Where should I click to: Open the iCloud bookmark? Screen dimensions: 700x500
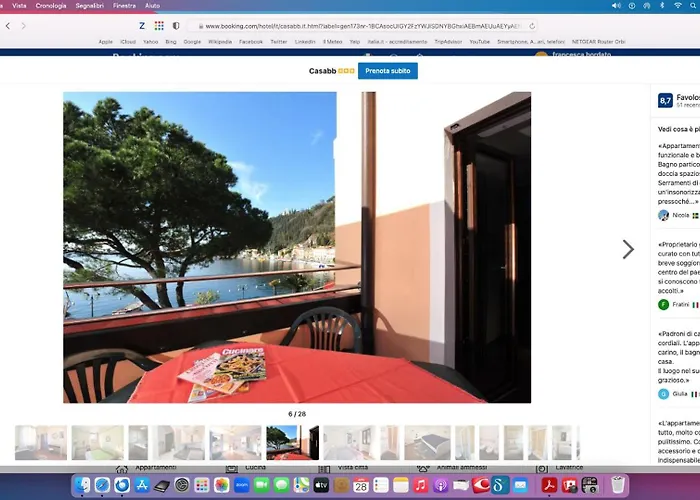click(128, 42)
